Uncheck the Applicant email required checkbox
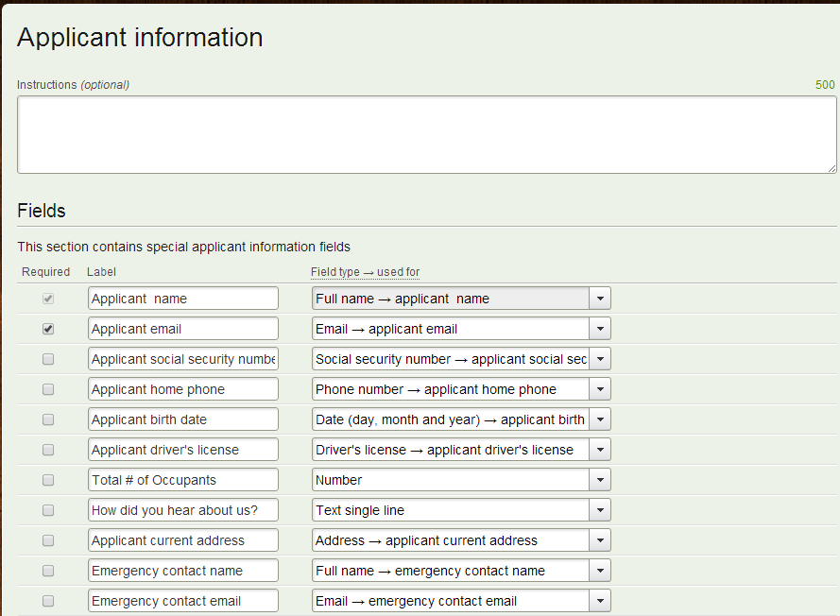 tap(48, 329)
